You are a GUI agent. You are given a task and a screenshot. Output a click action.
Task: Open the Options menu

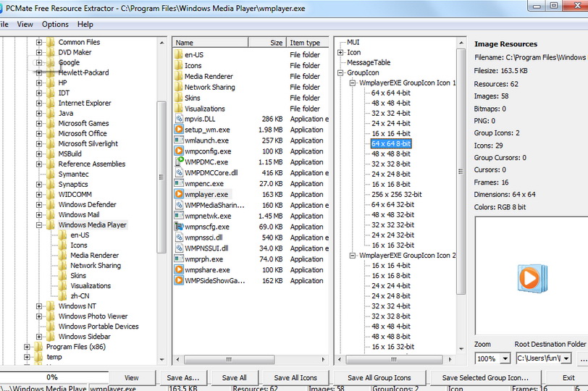pyautogui.click(x=55, y=24)
